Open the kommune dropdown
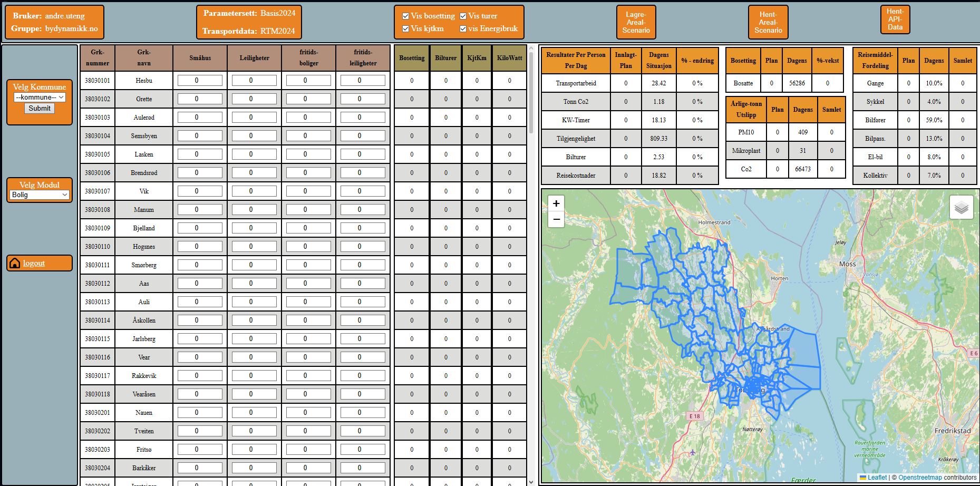This screenshot has height=486, width=980. pos(40,98)
